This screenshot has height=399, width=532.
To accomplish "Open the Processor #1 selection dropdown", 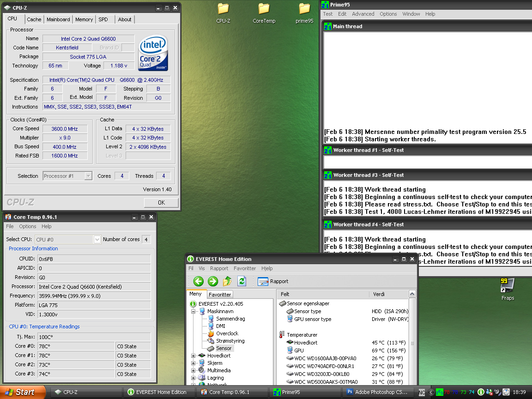I will pos(88,176).
